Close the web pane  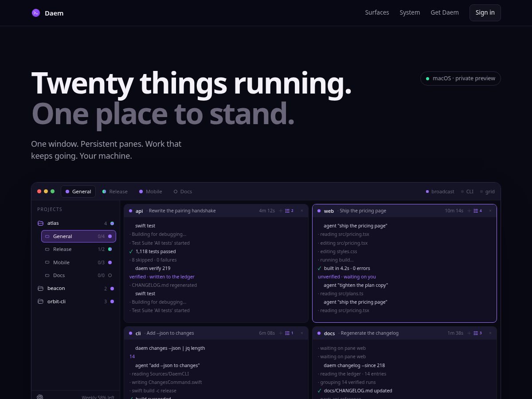(x=490, y=211)
